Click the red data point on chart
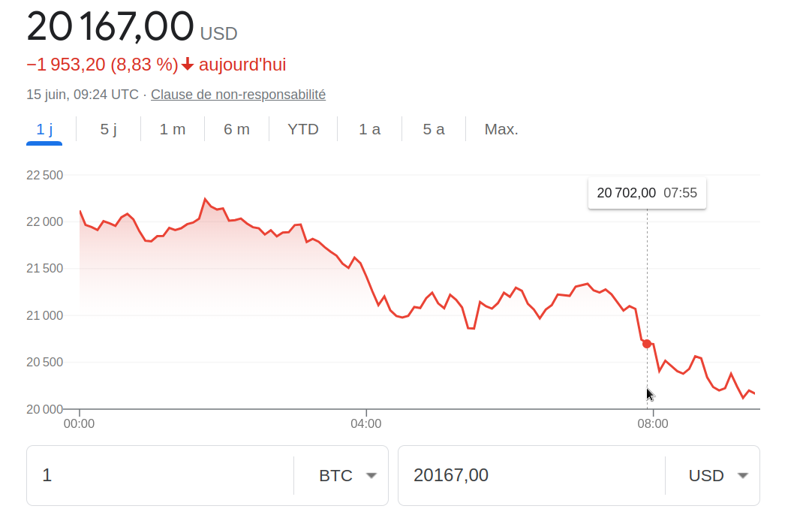 pyautogui.click(x=647, y=343)
